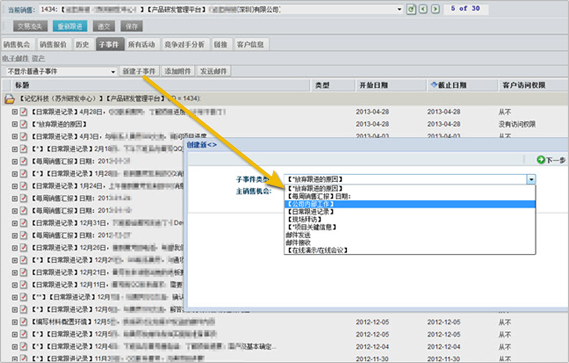Click document icon of 12月21日 日常跟进记录 row
The height and width of the screenshot is (363, 569).
click(24, 272)
